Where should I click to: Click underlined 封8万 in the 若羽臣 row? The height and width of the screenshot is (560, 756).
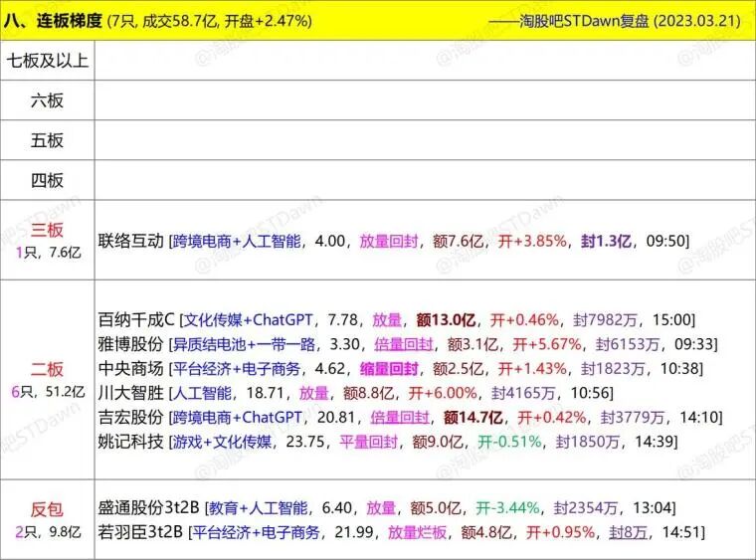coord(629,532)
